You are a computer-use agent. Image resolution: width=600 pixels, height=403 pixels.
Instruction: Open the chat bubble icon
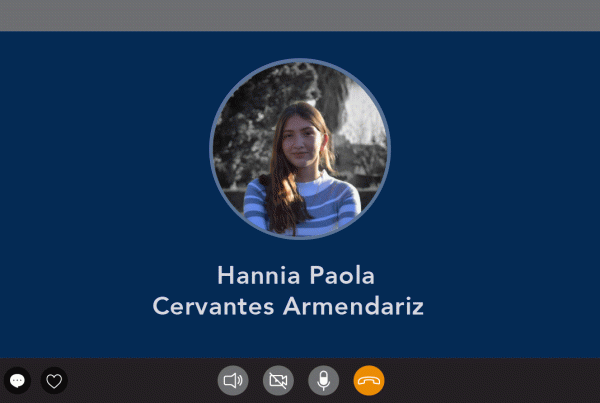pos(17,380)
